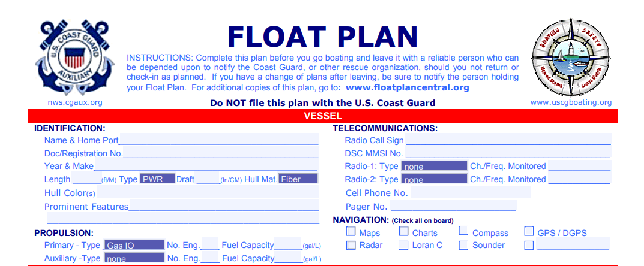This screenshot has width=644, height=266.
Task: Check the Maps checkbox
Action: coord(351,232)
